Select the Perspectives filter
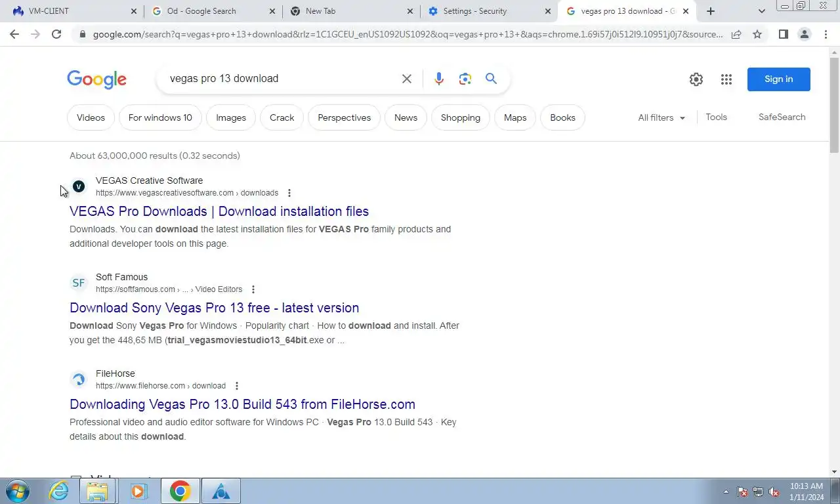The width and height of the screenshot is (840, 504). [x=344, y=117]
